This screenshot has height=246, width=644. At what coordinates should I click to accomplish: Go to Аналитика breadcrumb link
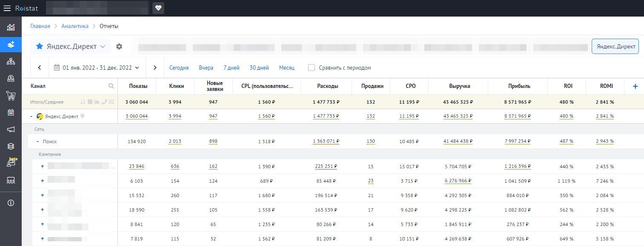75,26
